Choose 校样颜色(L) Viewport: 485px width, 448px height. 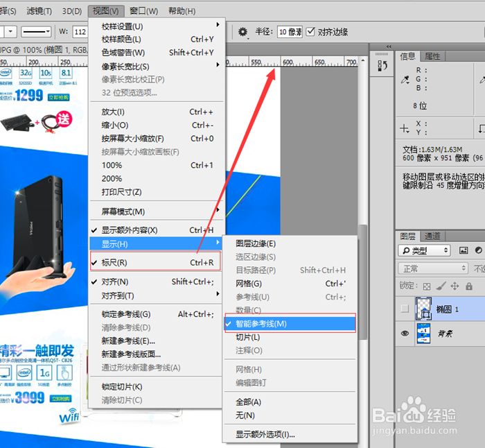coord(155,40)
